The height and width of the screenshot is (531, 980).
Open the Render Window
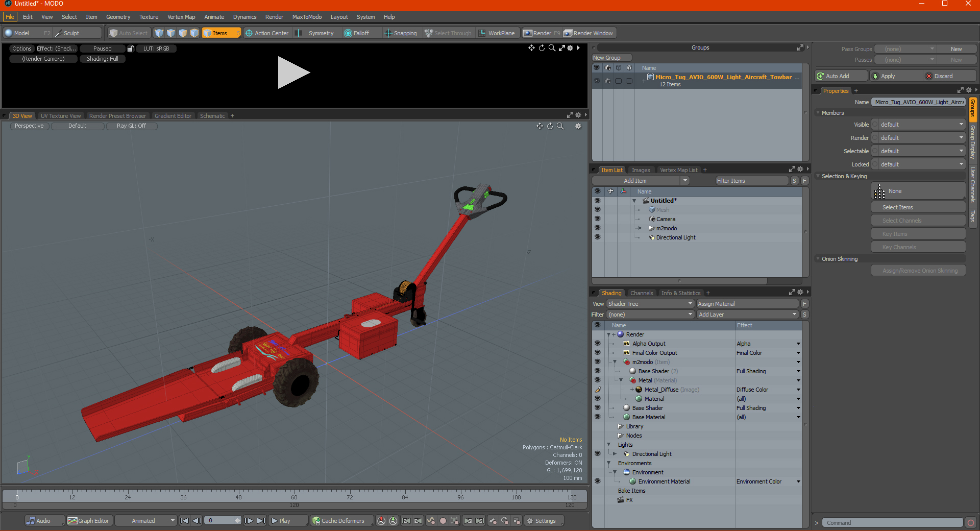[x=589, y=33]
